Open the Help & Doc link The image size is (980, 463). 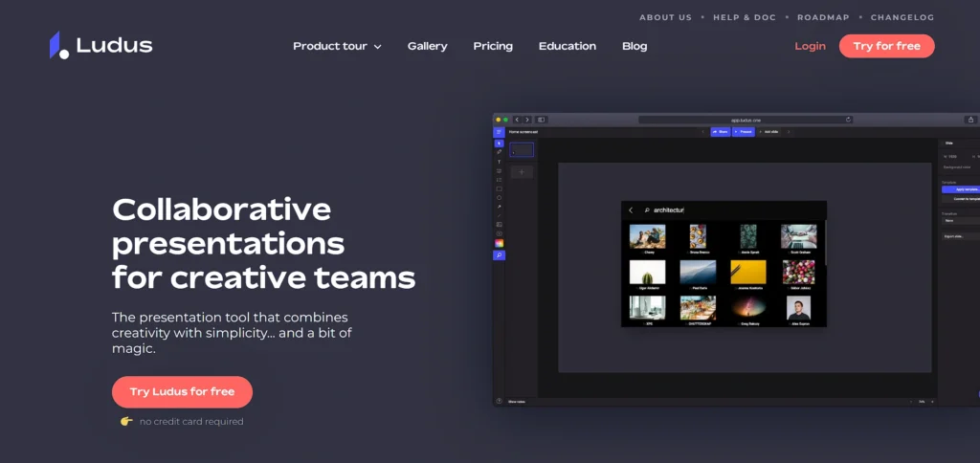[x=745, y=17]
